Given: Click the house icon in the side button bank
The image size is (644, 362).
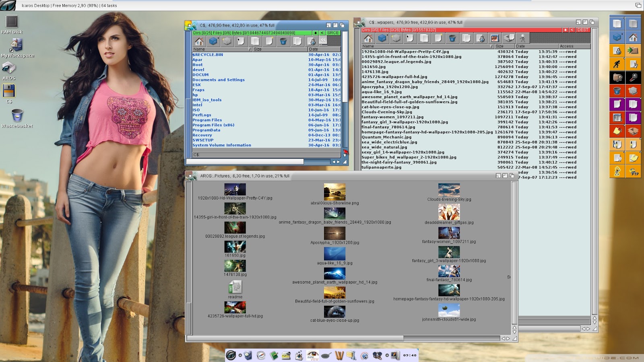Looking at the screenshot, I should pos(633,37).
